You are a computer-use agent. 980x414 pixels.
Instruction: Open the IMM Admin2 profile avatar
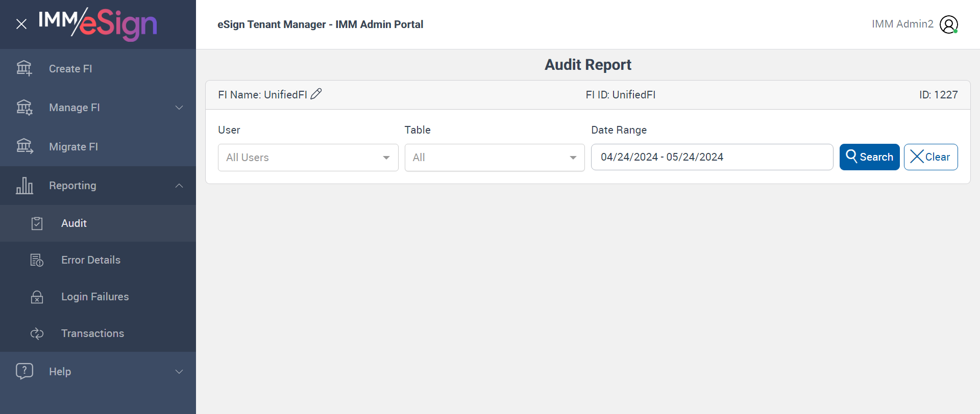[x=948, y=24]
